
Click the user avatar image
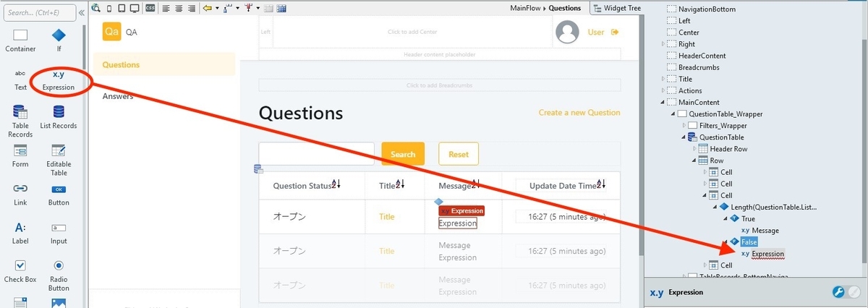(x=568, y=32)
